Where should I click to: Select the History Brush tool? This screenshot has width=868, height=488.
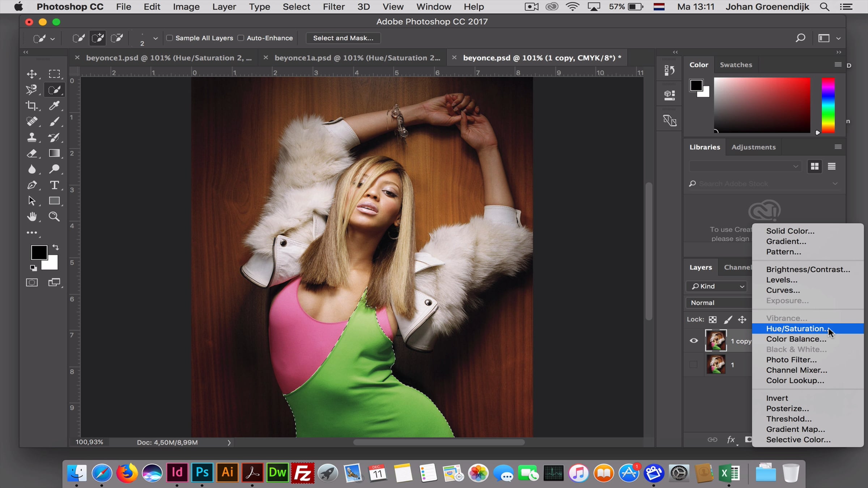(54, 137)
